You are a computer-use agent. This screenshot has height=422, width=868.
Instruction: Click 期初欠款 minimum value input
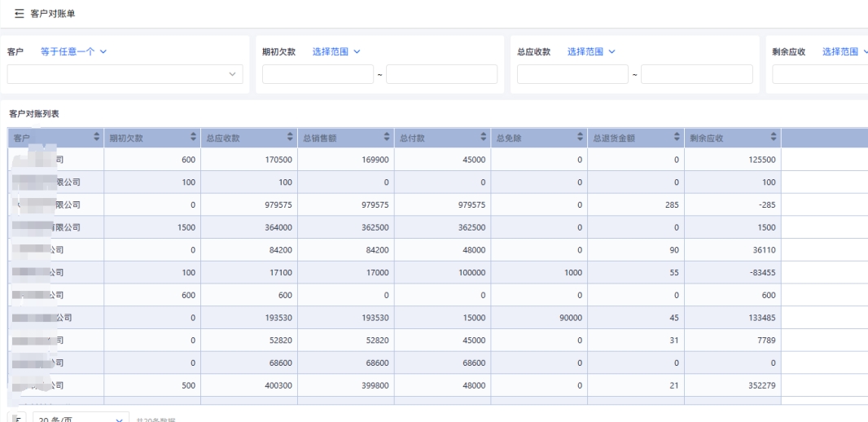(x=318, y=74)
